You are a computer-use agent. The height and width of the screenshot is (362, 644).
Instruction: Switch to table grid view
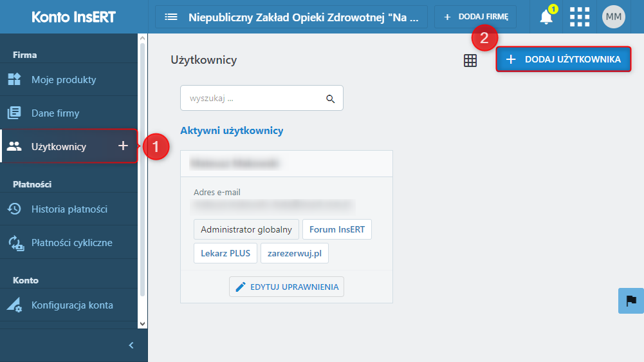(x=470, y=61)
